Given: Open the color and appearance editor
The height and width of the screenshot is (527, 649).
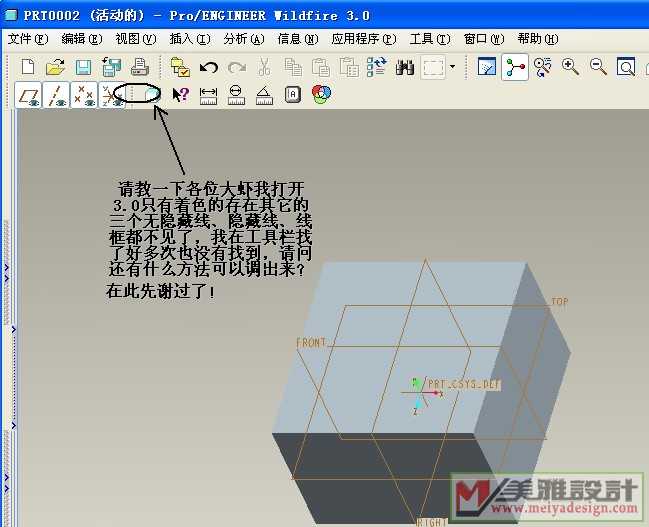Looking at the screenshot, I should coord(321,94).
